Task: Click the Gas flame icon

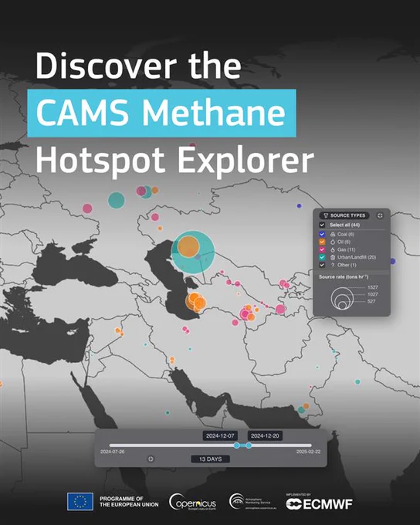Action: tap(333, 249)
